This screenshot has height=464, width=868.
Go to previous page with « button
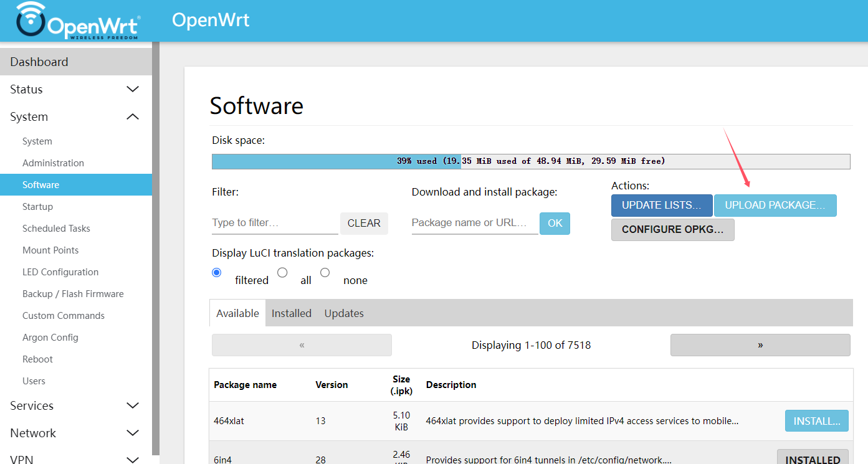click(x=302, y=345)
